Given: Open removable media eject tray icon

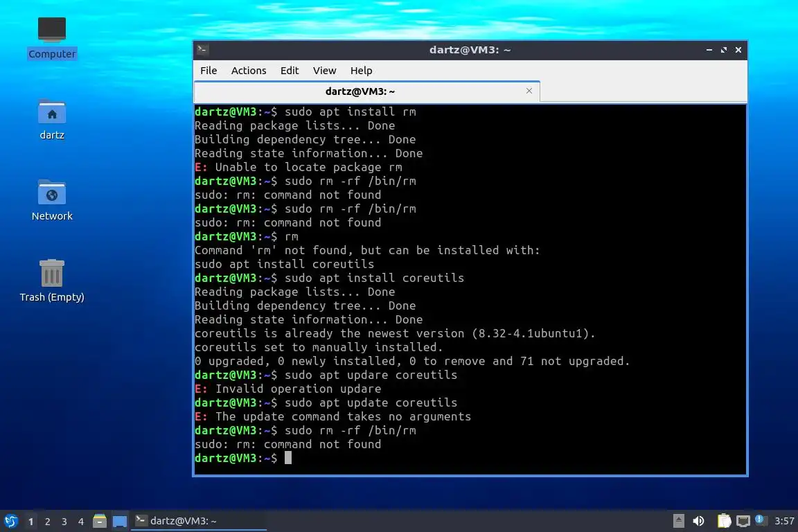Looking at the screenshot, I should pos(678,521).
